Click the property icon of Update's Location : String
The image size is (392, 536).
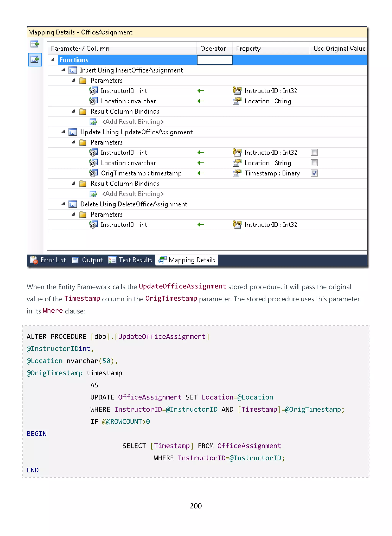click(237, 163)
